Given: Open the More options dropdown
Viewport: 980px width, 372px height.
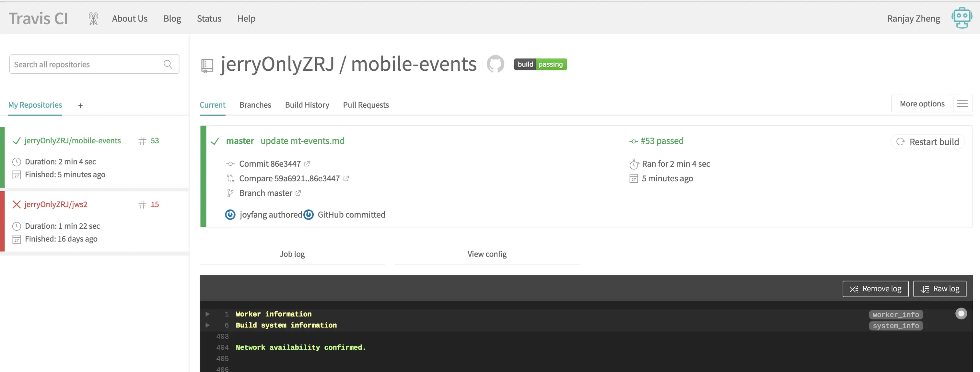Looking at the screenshot, I should [x=922, y=103].
